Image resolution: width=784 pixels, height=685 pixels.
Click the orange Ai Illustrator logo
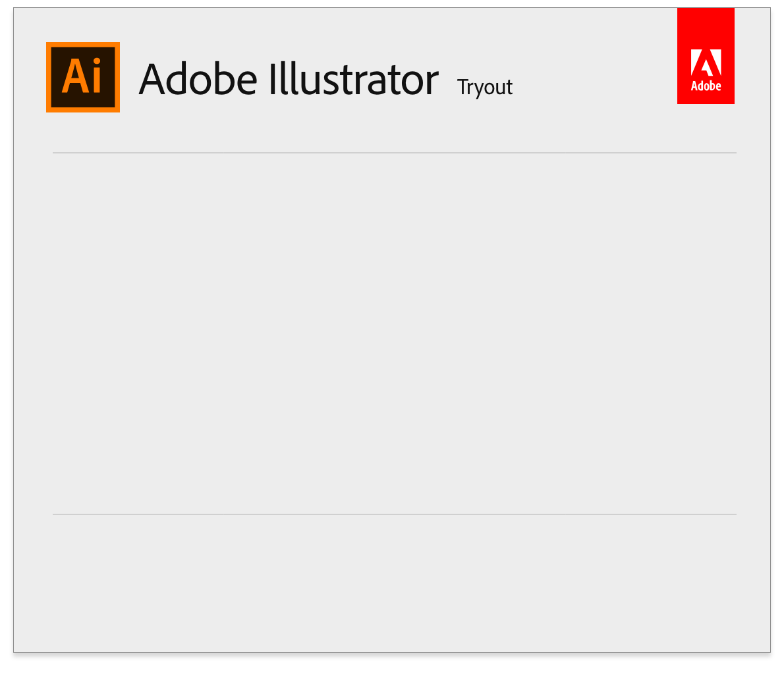[x=83, y=77]
